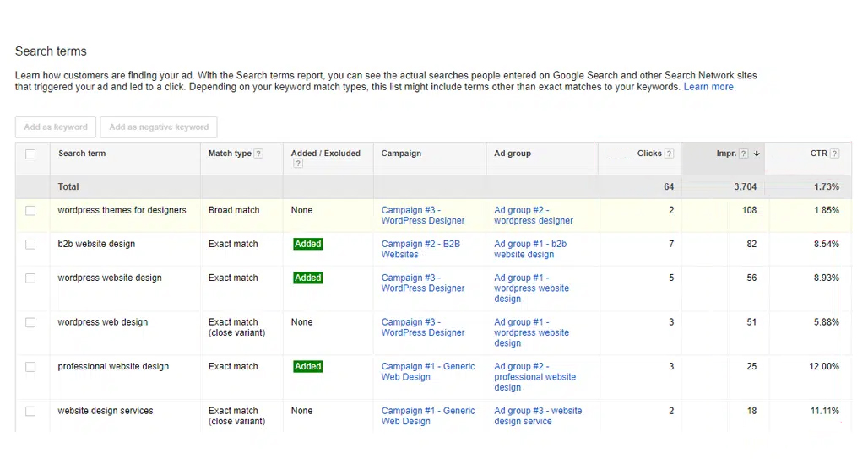Select the 'wordpress themes for designers' search term text

pos(122,210)
